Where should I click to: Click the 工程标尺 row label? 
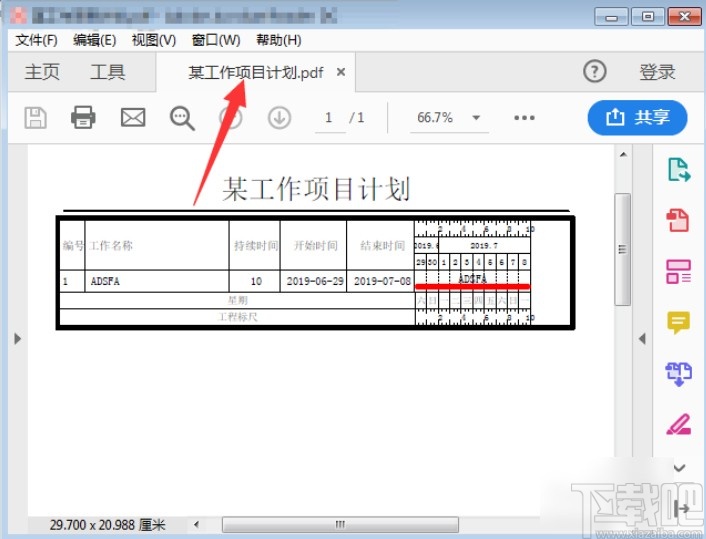pyautogui.click(x=237, y=317)
